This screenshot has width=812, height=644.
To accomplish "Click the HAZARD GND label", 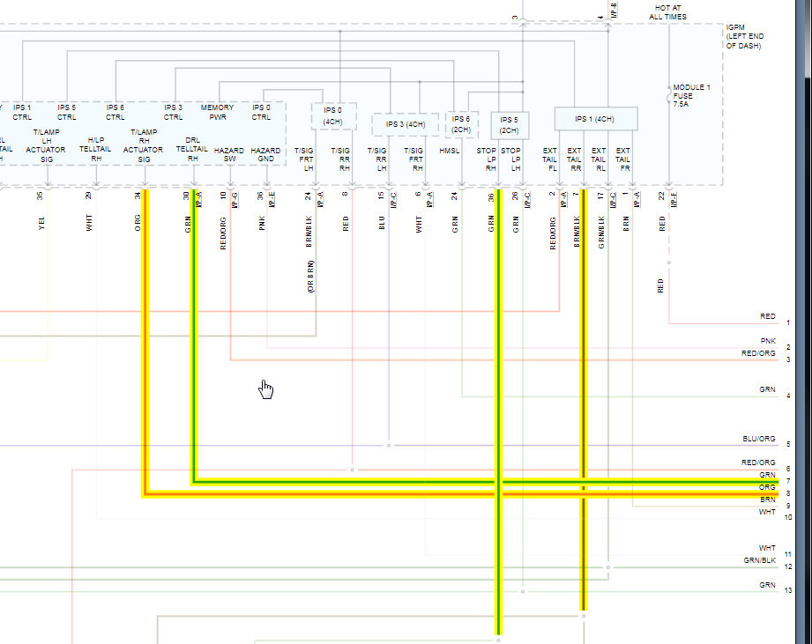I will 265,155.
